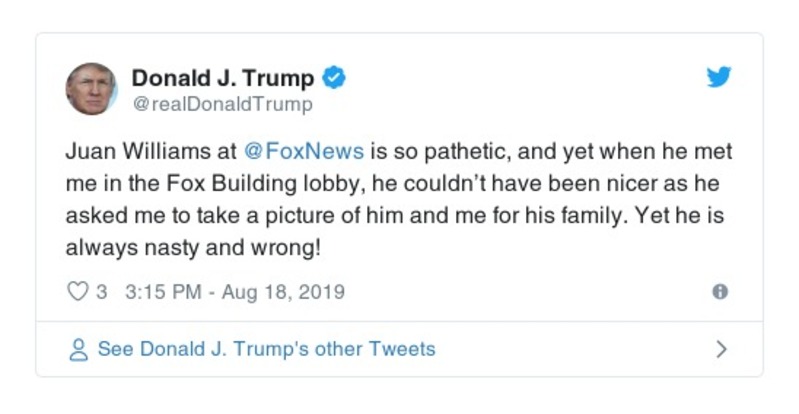Open the tweet info icon
This screenshot has height=414, width=799.
(719, 292)
